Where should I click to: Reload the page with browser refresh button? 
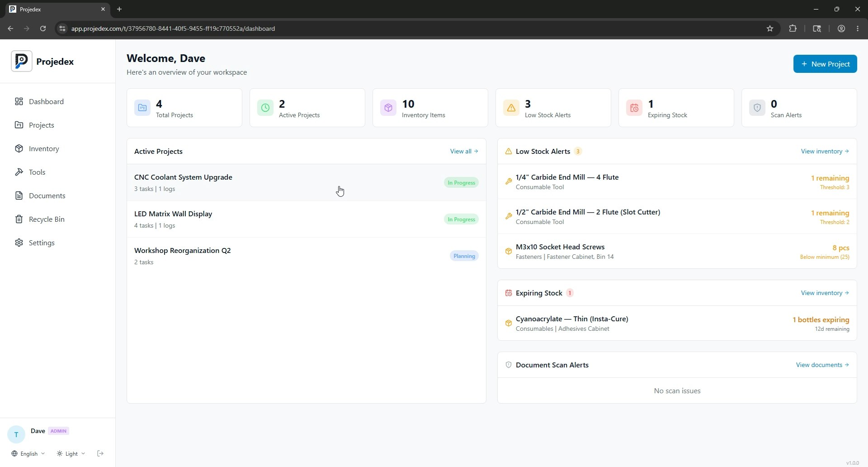click(x=43, y=29)
